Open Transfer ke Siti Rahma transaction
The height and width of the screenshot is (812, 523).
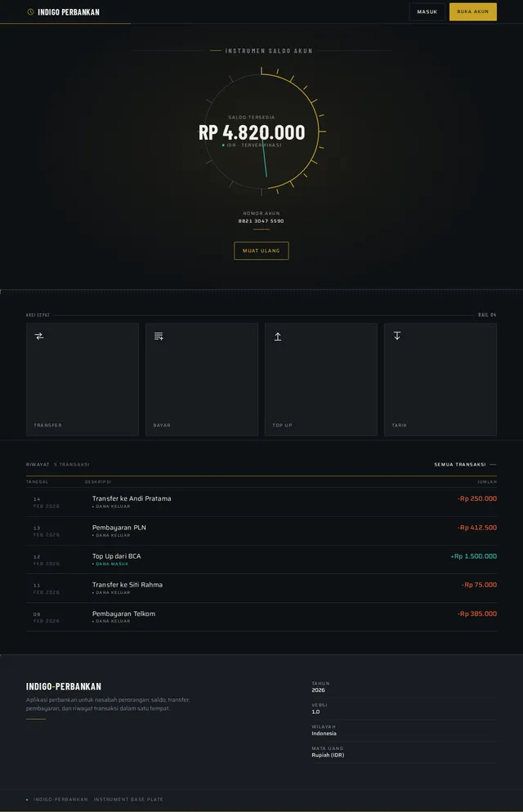coord(261,588)
